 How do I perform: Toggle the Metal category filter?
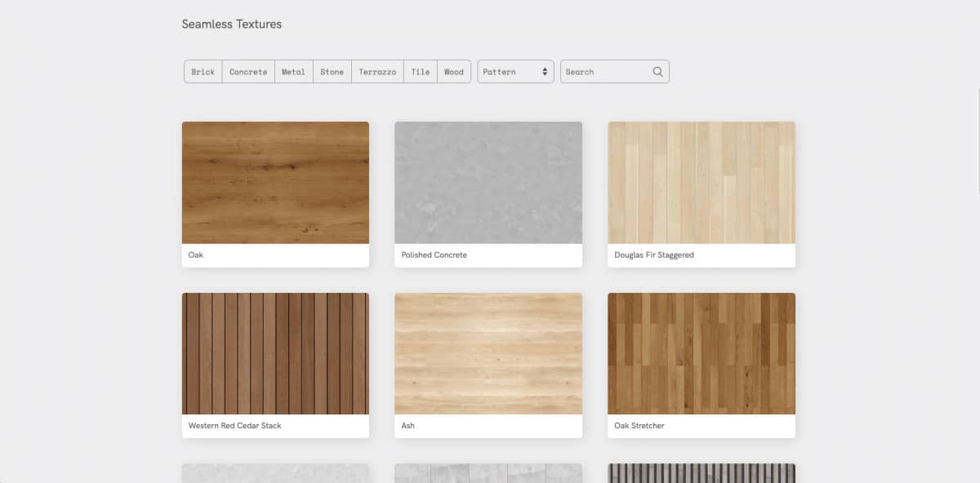[293, 72]
